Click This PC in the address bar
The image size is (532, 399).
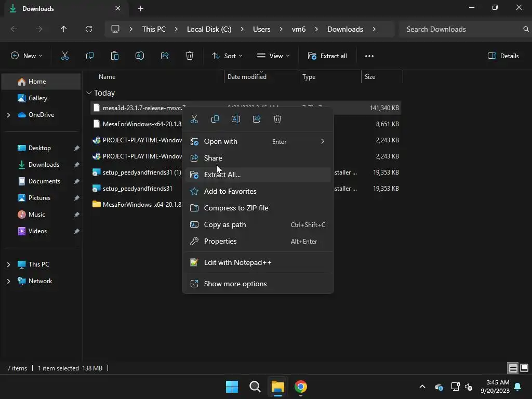[154, 29]
